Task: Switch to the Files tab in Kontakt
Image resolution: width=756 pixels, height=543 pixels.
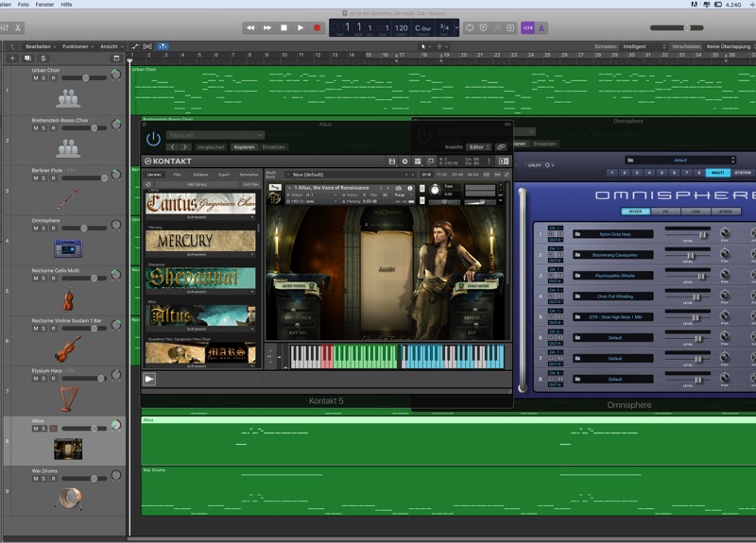Action: tap(178, 175)
